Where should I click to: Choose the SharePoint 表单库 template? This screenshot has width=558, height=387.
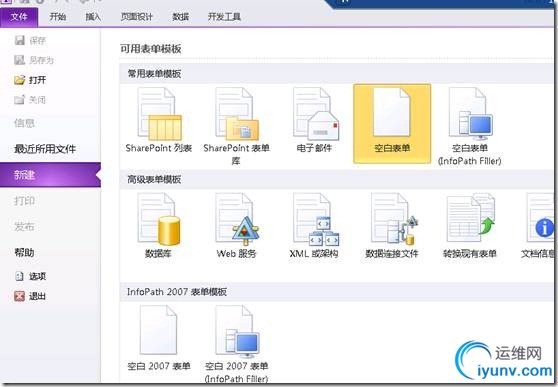237,126
